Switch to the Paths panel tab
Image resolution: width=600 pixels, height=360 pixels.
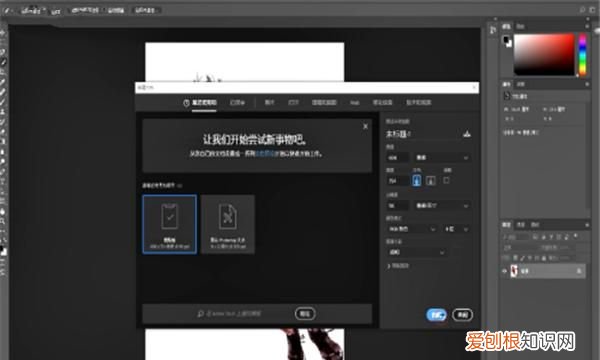535,225
